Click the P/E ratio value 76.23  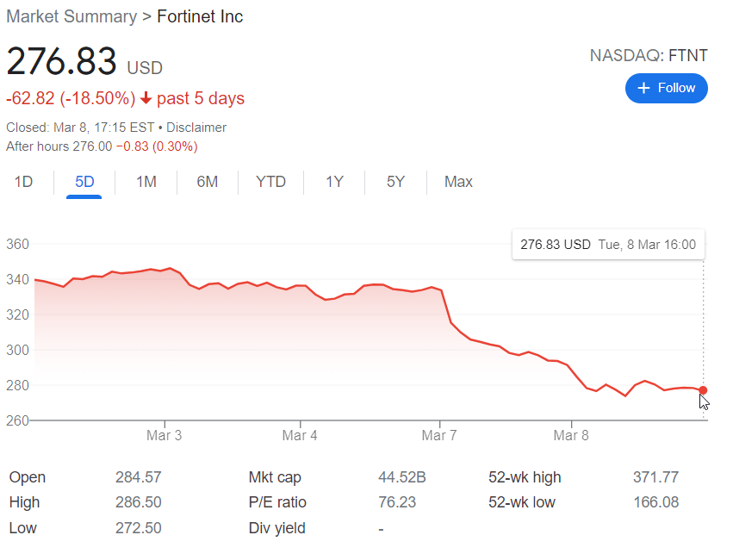(x=394, y=502)
